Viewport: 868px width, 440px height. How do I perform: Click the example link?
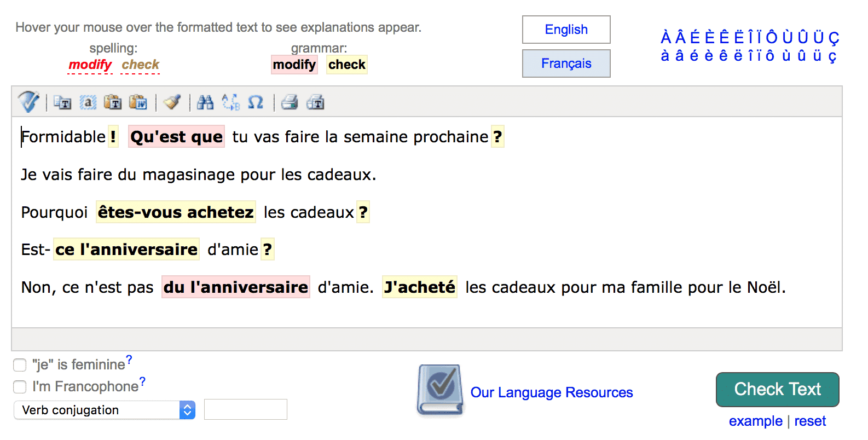click(x=755, y=421)
